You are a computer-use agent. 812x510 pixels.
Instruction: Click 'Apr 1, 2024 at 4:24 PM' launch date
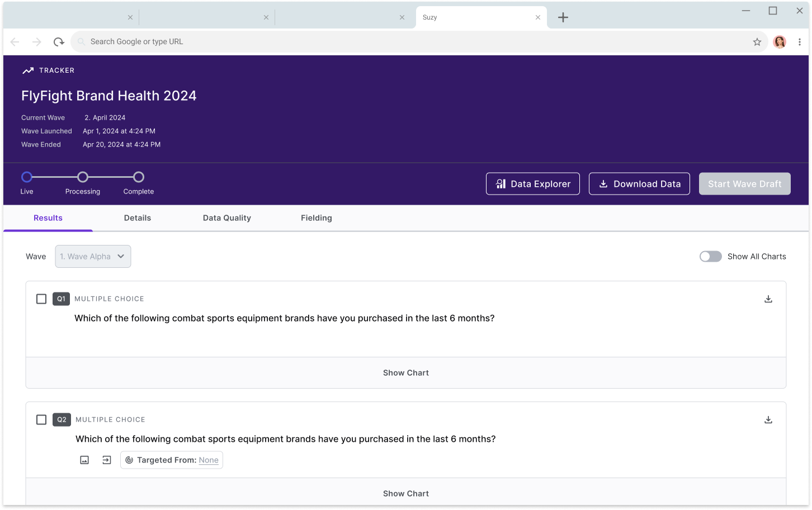point(119,131)
